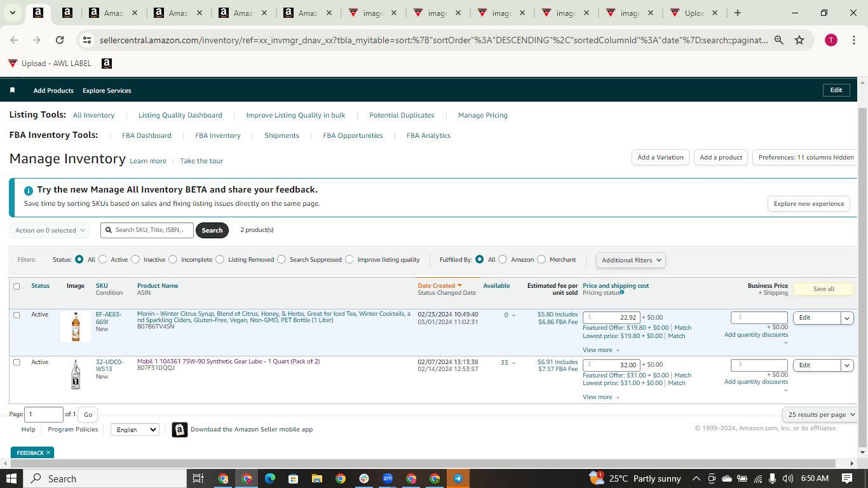868x488 pixels.
Task: Click Preferences: 11 columns hidden button
Action: 806,158
